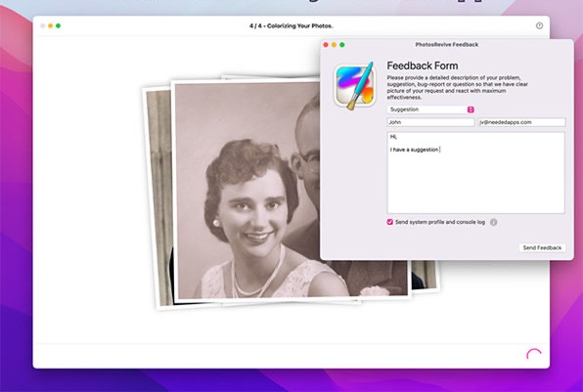Image resolution: width=583 pixels, height=392 pixels.
Task: Click the Send Feedback button
Action: pos(542,248)
